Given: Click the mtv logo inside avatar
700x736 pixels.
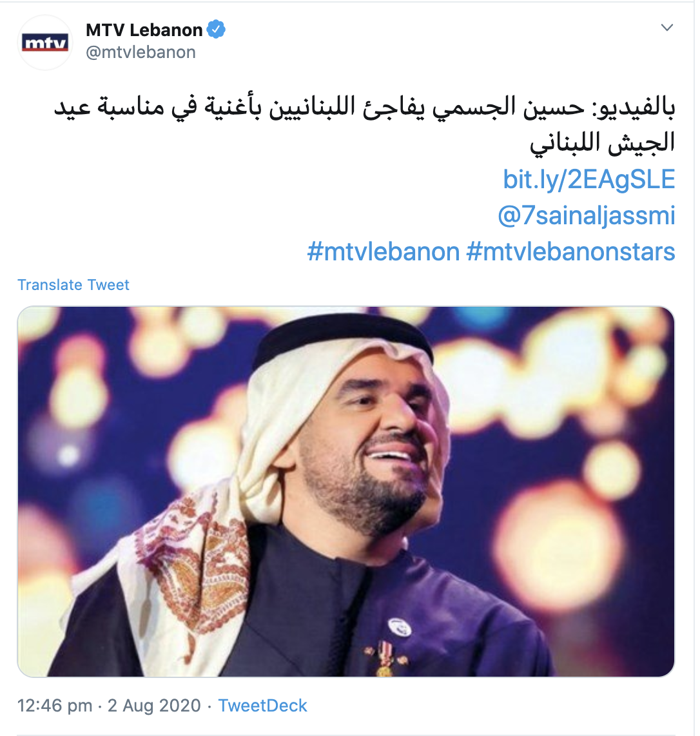Looking at the screenshot, I should [x=45, y=43].
